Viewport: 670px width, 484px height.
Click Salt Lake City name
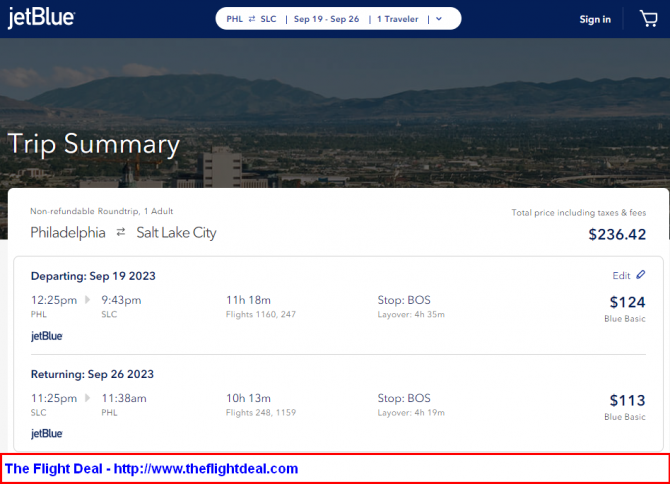tap(176, 233)
